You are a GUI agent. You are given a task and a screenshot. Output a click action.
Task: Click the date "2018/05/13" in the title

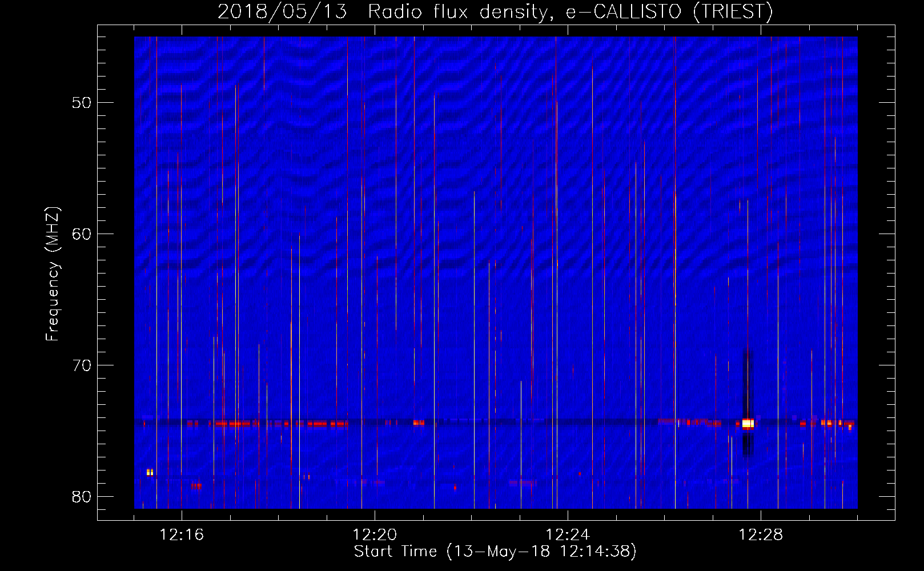click(282, 12)
